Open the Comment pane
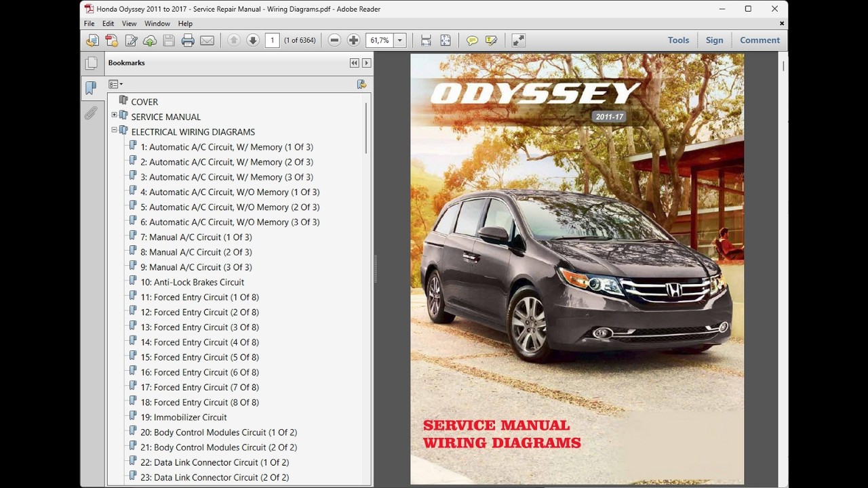This screenshot has height=488, width=868. (759, 41)
